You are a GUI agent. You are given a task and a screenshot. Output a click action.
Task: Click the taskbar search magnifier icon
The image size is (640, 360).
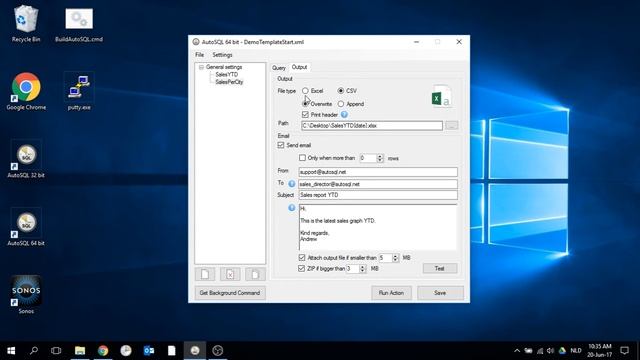tap(34, 351)
